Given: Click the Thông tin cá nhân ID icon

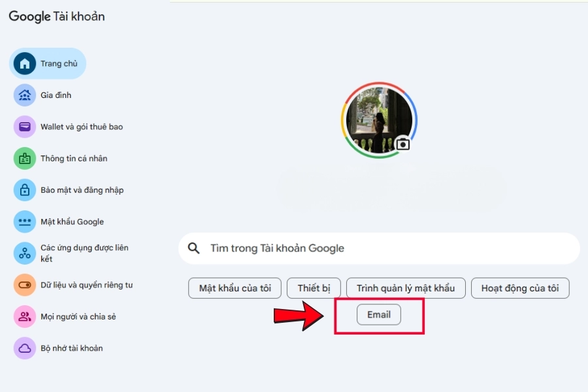Looking at the screenshot, I should (25, 158).
